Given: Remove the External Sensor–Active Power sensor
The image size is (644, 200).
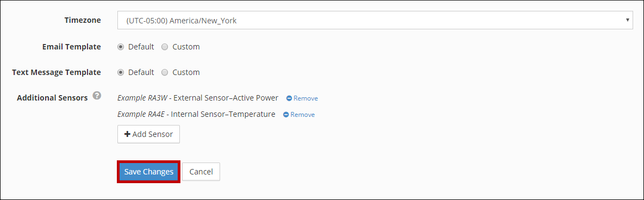Looking at the screenshot, I should 302,98.
